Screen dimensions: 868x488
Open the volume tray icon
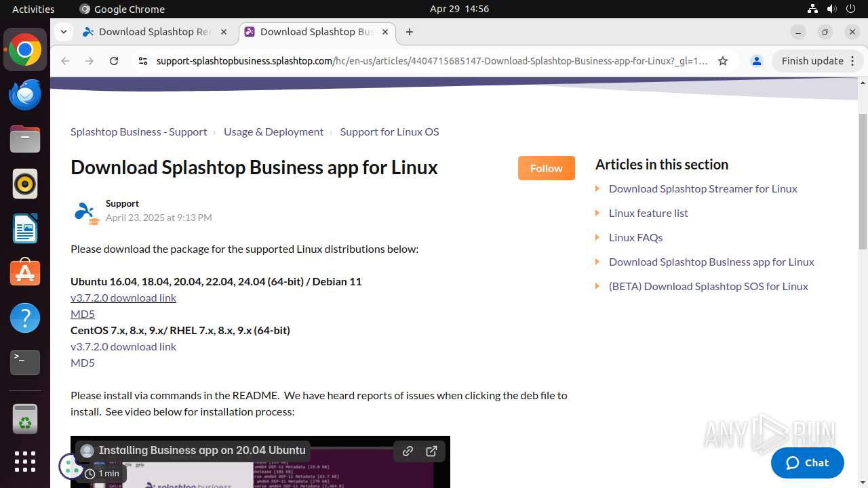(831, 9)
